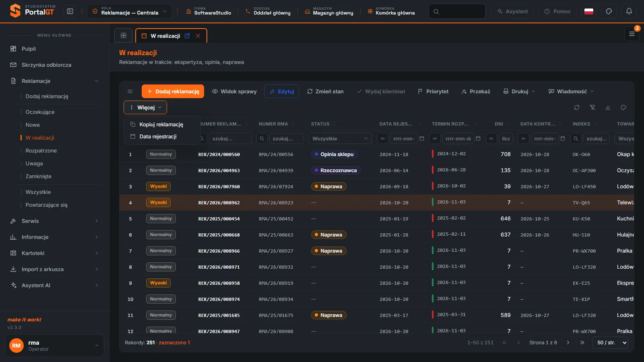The width and height of the screenshot is (644, 362).
Task: Open the theme palette icon in header
Action: click(x=609, y=12)
